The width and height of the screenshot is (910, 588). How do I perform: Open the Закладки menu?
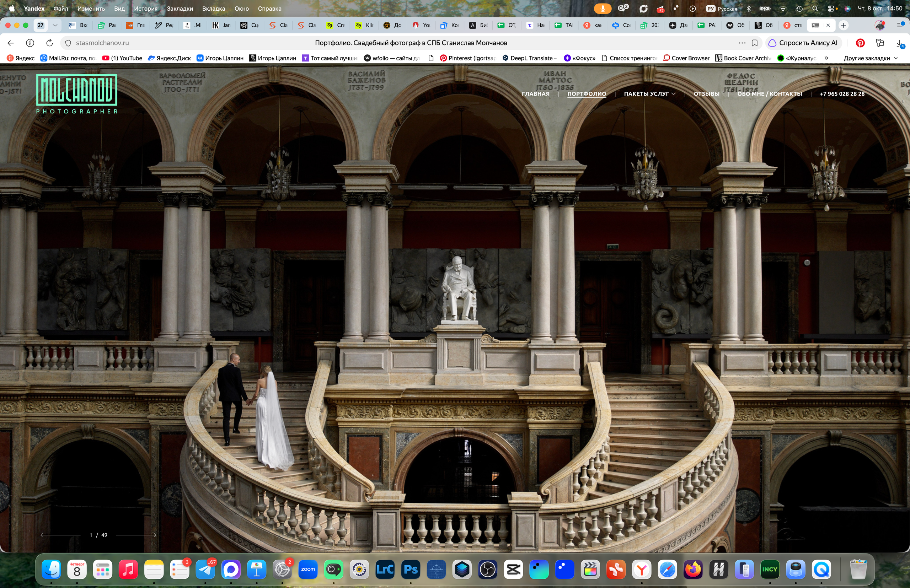coord(180,9)
